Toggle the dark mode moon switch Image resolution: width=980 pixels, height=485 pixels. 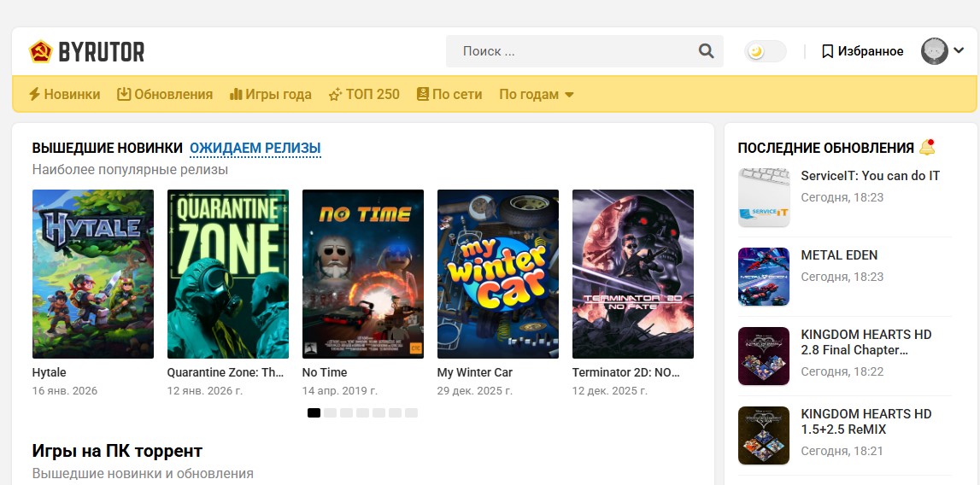pos(765,51)
